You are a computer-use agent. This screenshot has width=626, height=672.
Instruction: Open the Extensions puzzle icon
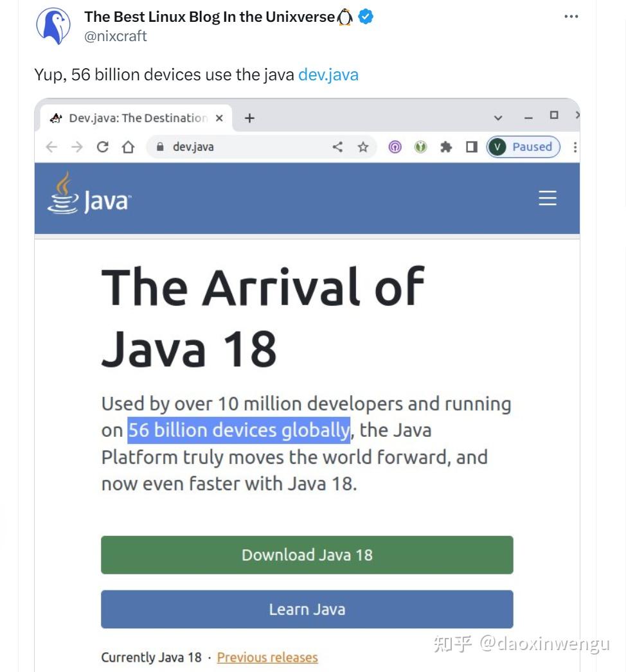point(446,147)
